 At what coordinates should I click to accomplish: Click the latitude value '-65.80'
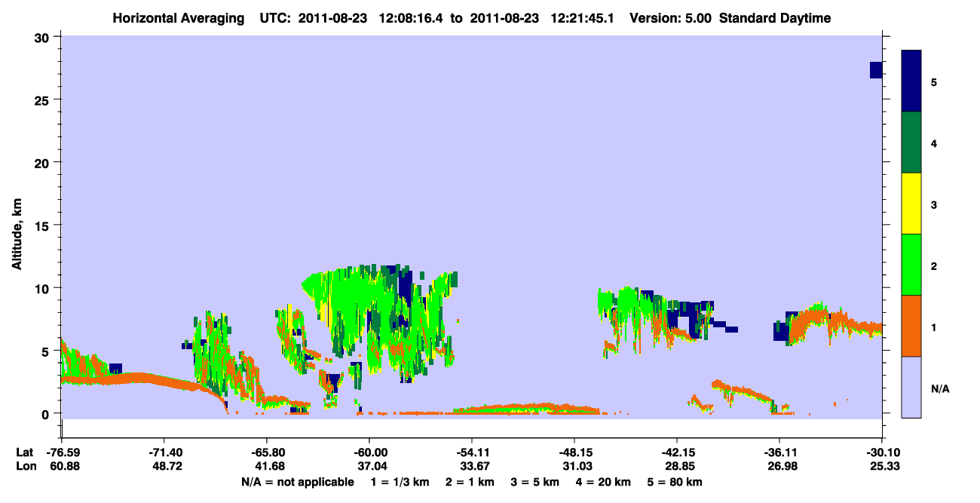point(266,452)
